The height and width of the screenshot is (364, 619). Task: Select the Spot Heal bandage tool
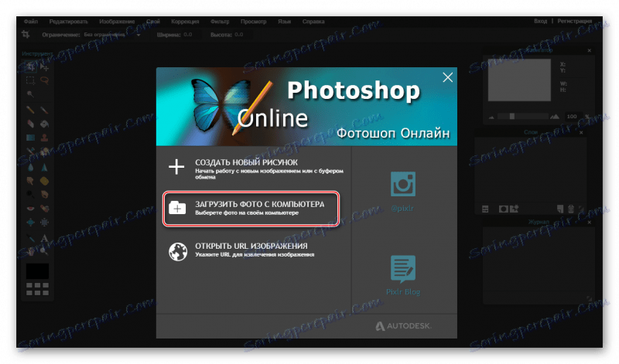click(x=44, y=208)
